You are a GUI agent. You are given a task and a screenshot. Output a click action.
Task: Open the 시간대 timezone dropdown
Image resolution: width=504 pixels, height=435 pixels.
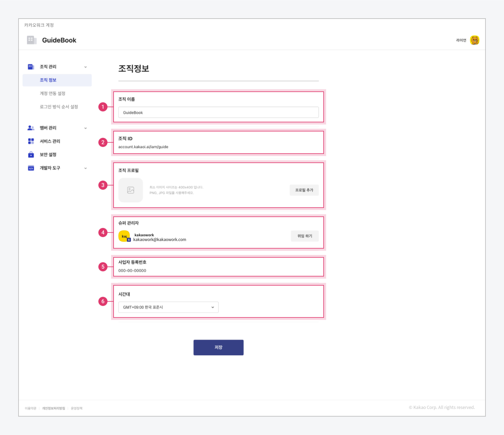pyautogui.click(x=168, y=307)
